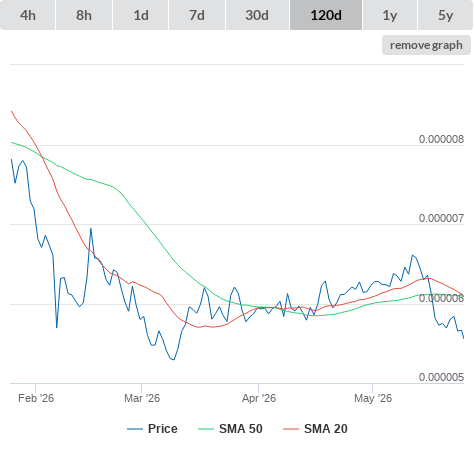474x455 pixels.
Task: Click the remove graph button
Action: click(426, 45)
